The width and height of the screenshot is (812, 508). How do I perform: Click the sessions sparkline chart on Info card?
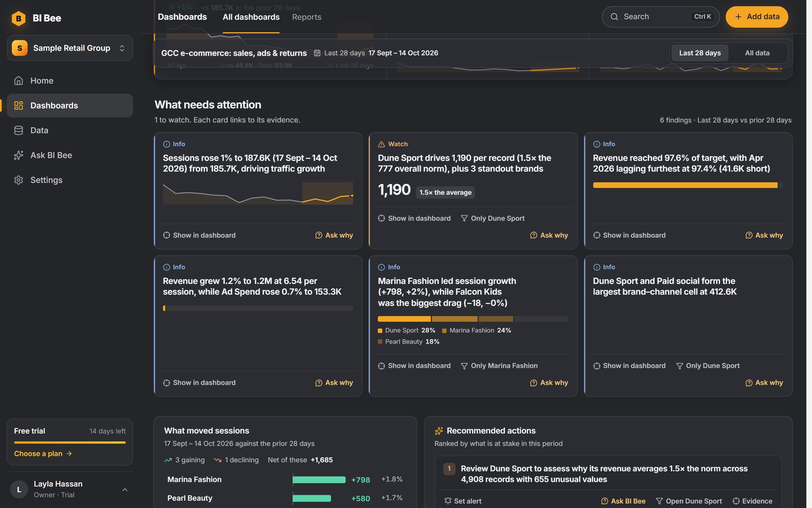click(x=258, y=194)
